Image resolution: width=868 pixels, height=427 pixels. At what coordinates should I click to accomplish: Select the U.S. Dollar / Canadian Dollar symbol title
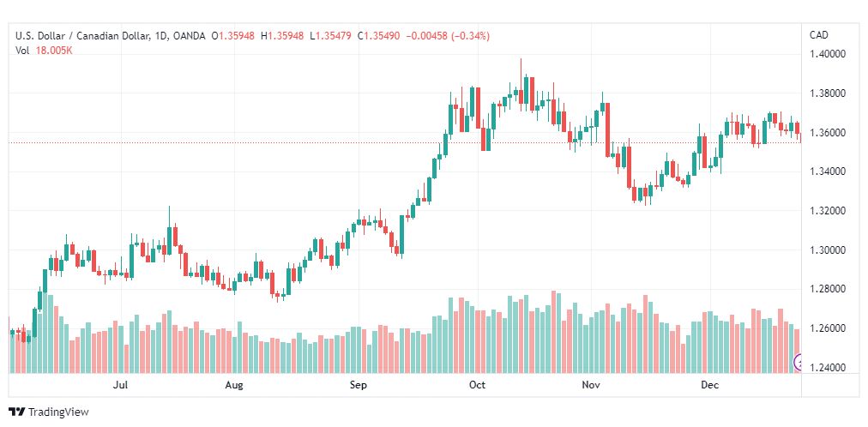coord(82,36)
